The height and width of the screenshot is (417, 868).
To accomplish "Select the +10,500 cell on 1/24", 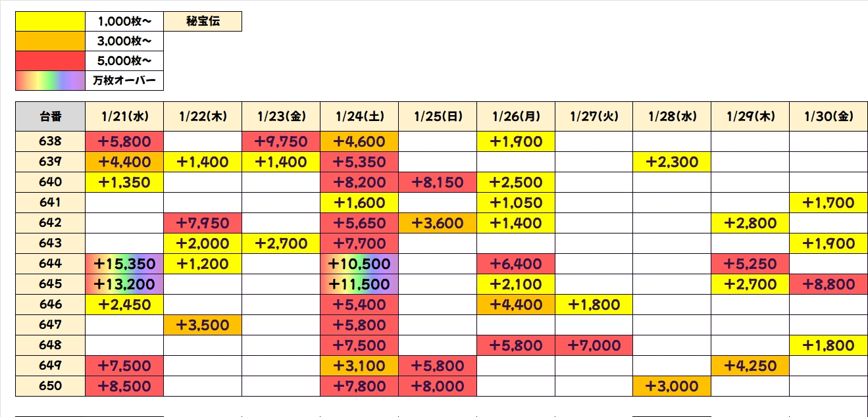I will click(359, 264).
